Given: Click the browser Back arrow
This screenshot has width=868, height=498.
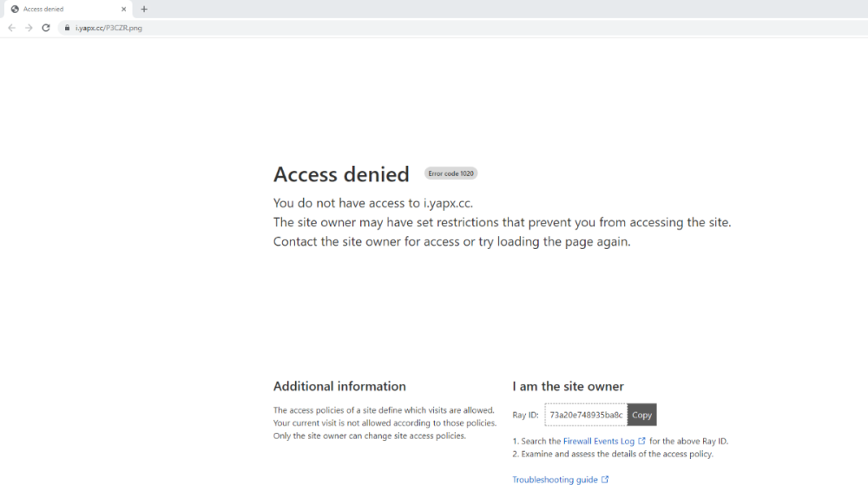Looking at the screenshot, I should tap(11, 28).
